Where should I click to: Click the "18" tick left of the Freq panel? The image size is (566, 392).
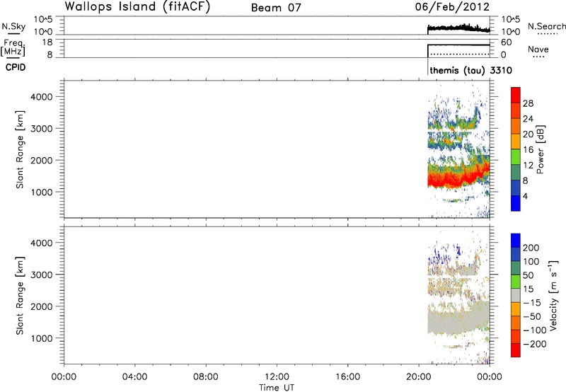[x=47, y=42]
